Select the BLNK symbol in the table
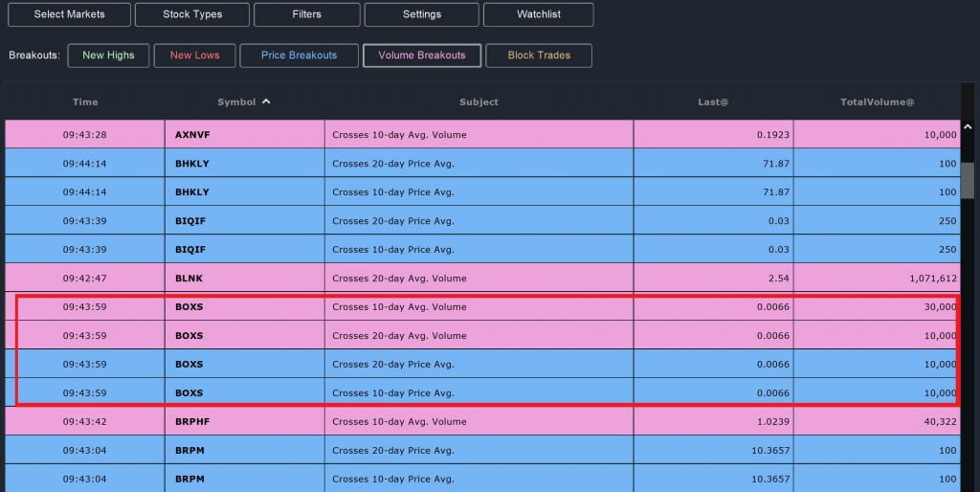Image resolution: width=980 pixels, height=492 pixels. click(189, 279)
